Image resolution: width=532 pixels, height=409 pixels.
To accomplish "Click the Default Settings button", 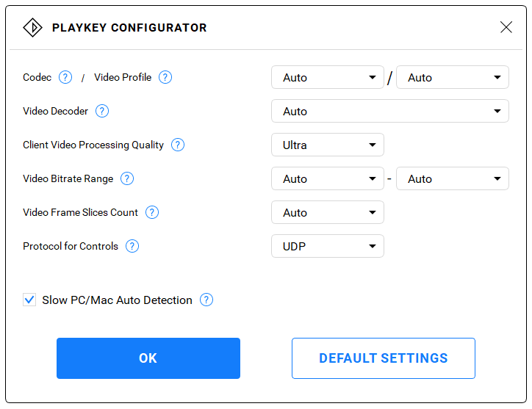I will 383,358.
